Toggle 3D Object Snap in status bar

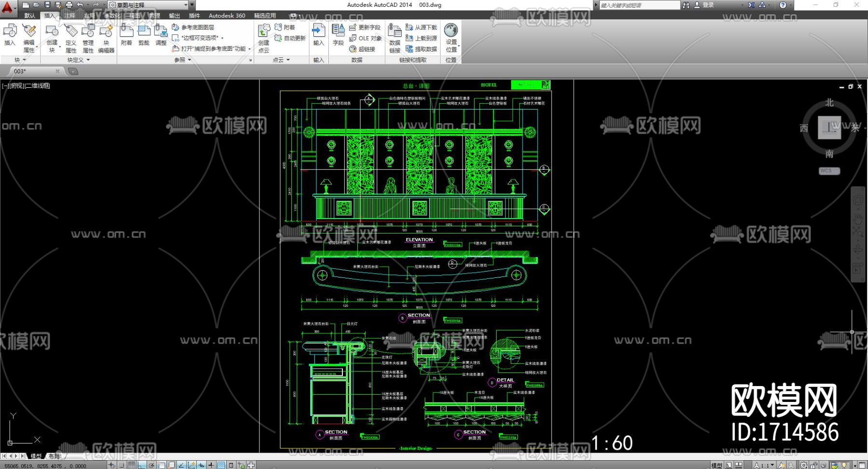[x=171, y=465]
